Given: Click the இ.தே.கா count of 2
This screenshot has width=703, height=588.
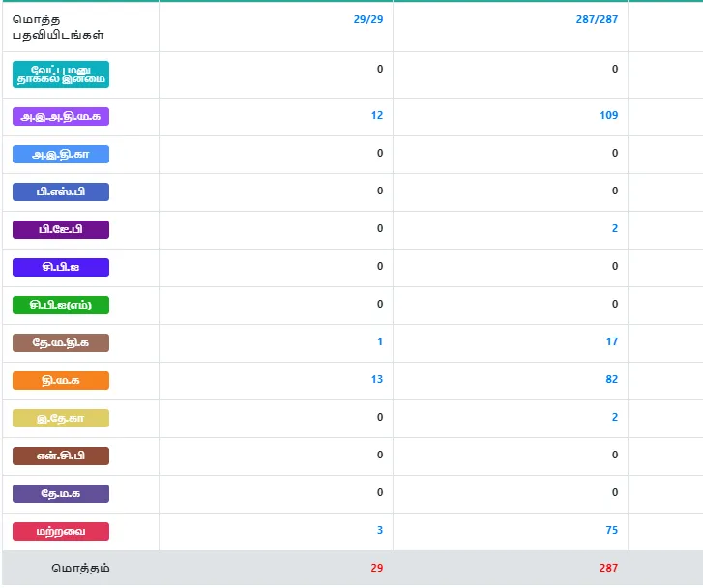Looking at the screenshot, I should point(615,417).
